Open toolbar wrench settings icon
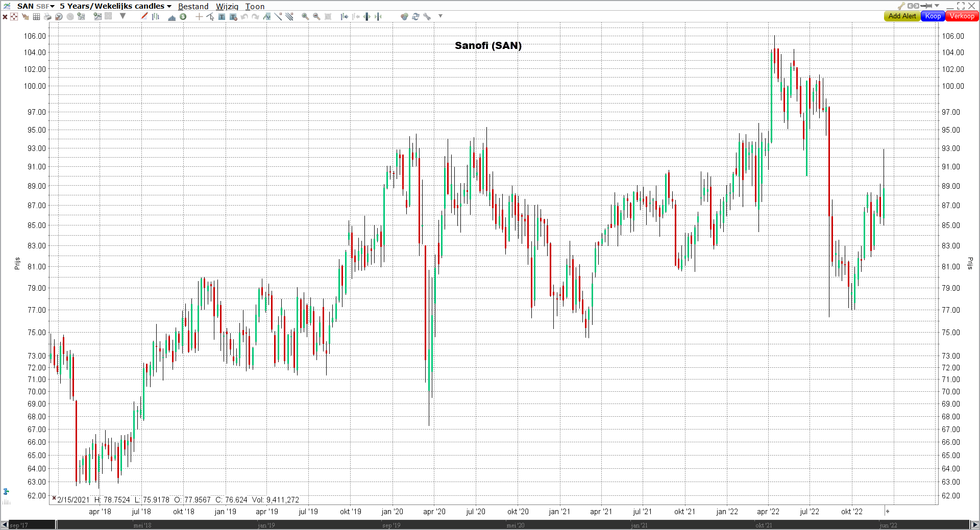Screen dimensions: 980x530 pyautogui.click(x=427, y=17)
